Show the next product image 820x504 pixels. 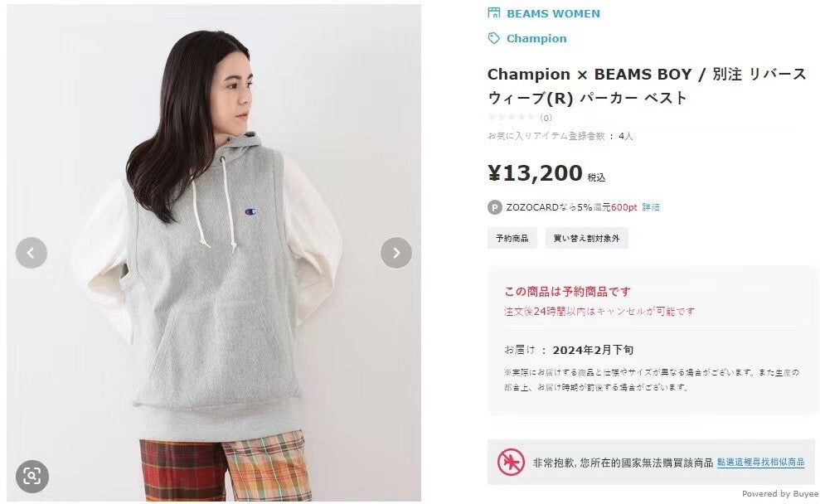[x=396, y=253]
